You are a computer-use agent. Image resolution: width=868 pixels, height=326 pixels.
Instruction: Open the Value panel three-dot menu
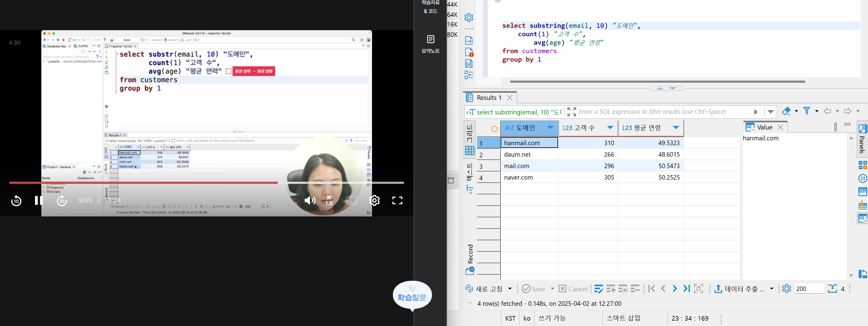[x=836, y=127]
